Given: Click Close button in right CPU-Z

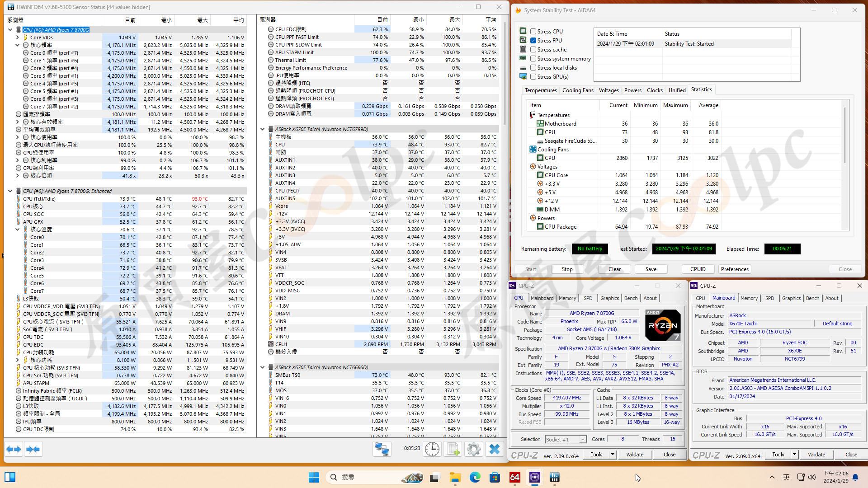Looking at the screenshot, I should click(x=851, y=455).
